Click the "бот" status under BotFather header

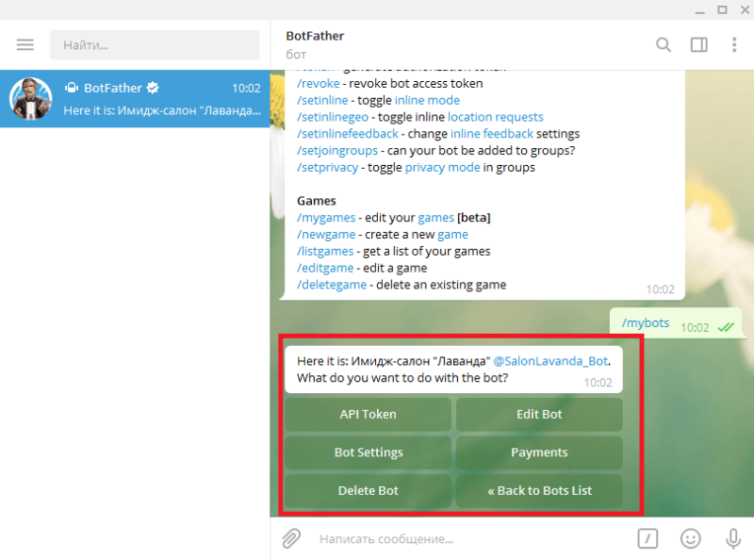click(x=296, y=55)
